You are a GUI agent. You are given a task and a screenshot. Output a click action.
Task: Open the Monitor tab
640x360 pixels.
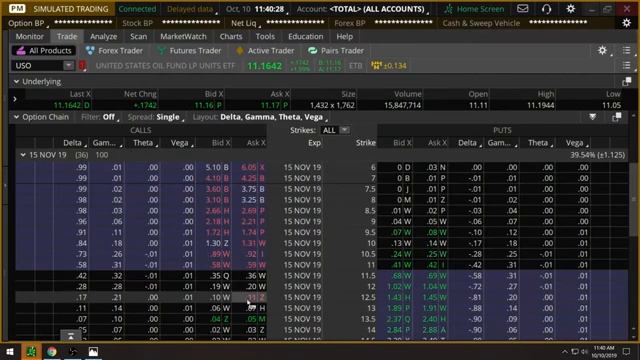tap(29, 36)
